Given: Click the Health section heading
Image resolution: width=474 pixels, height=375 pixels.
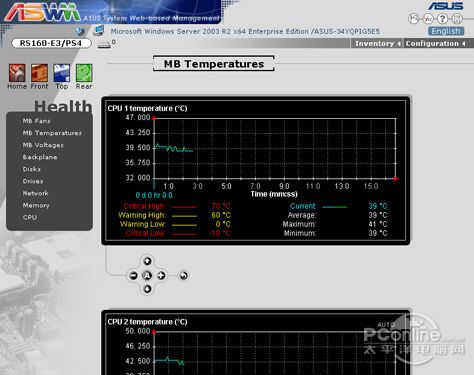Looking at the screenshot, I should (63, 106).
